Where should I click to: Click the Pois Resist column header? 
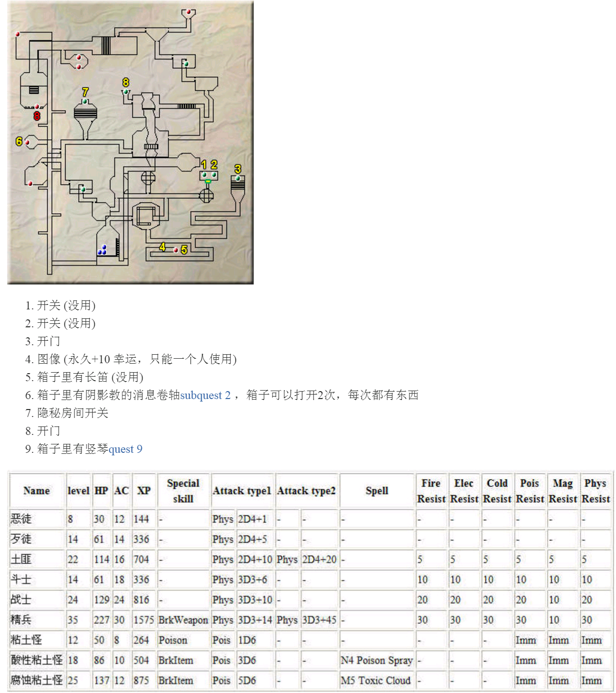pyautogui.click(x=530, y=491)
